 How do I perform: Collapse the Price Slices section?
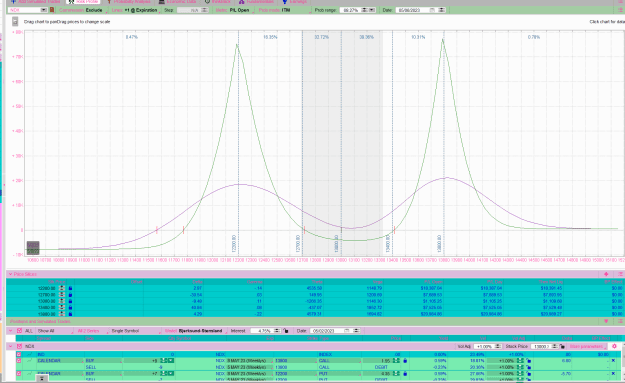(10, 274)
